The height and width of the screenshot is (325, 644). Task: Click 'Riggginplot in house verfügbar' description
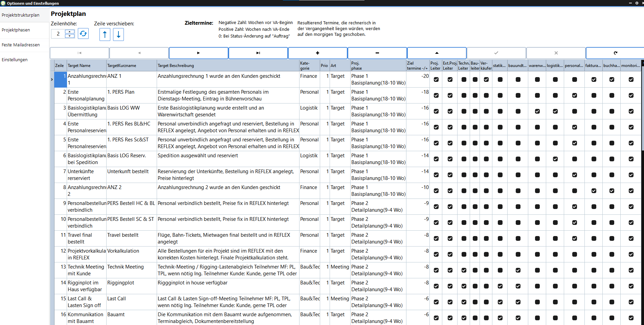point(228,286)
